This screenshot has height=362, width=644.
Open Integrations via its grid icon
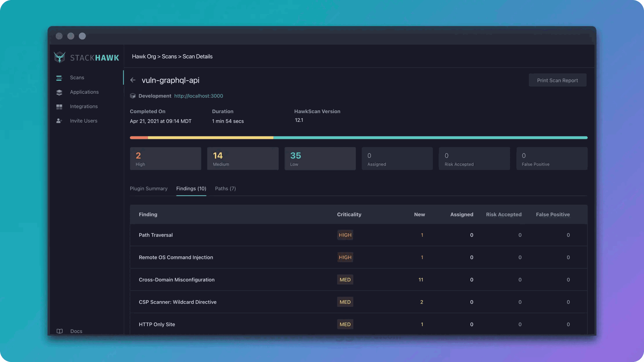(x=59, y=106)
